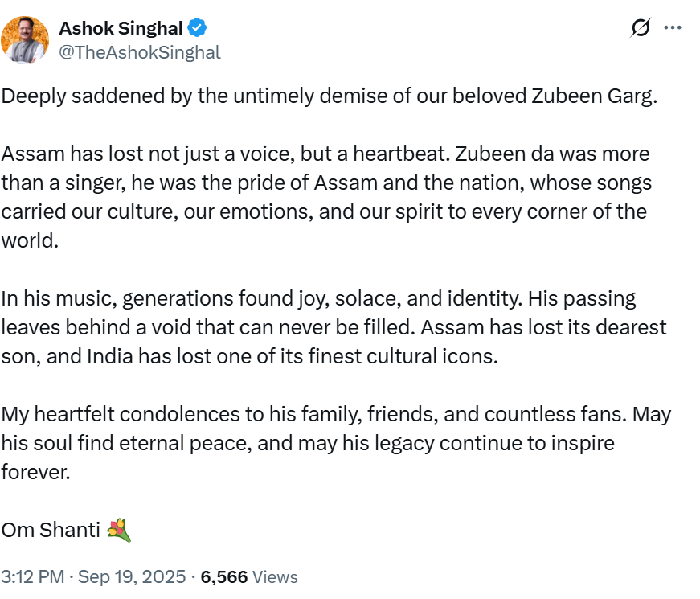Viewport: 700px width, 599px height.
Task: Open the @TheAshokSinghal handle link
Action: coord(139,52)
